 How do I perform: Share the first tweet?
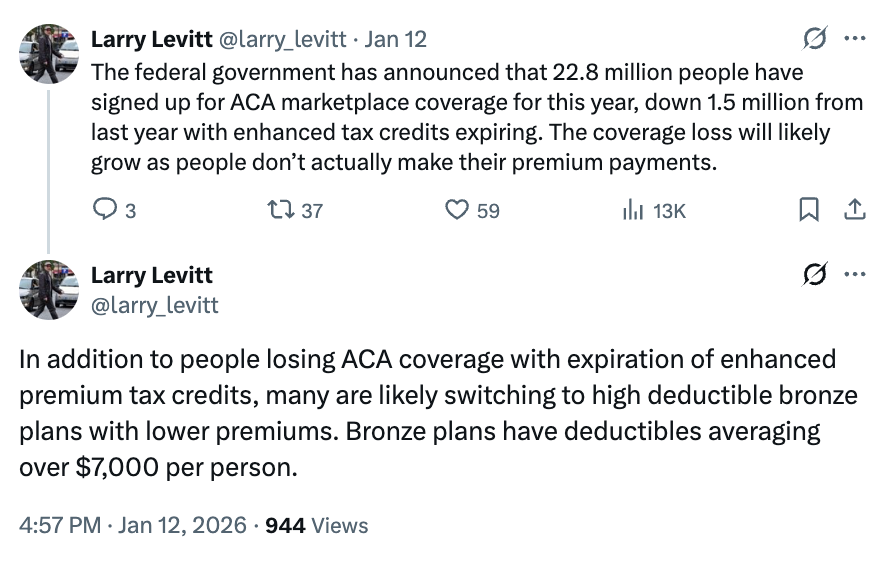click(x=854, y=210)
